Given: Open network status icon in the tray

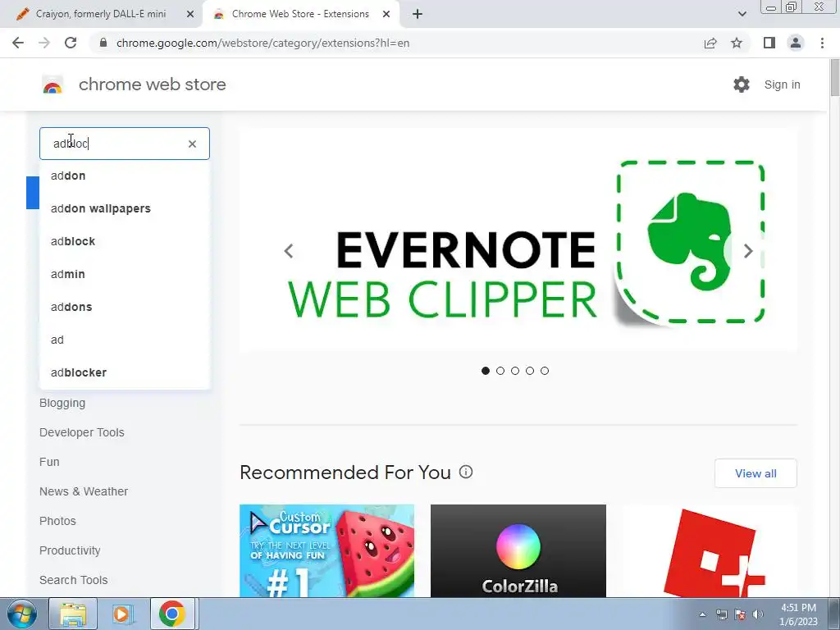Looking at the screenshot, I should (x=722, y=614).
